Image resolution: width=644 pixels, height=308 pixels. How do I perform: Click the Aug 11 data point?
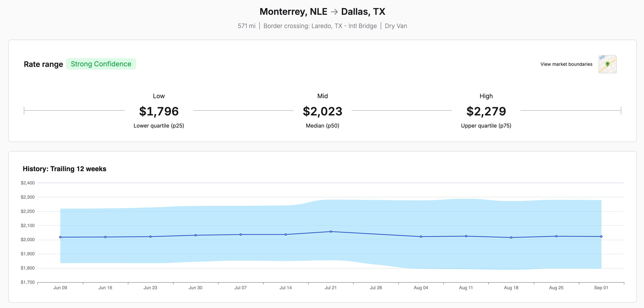pyautogui.click(x=466, y=236)
